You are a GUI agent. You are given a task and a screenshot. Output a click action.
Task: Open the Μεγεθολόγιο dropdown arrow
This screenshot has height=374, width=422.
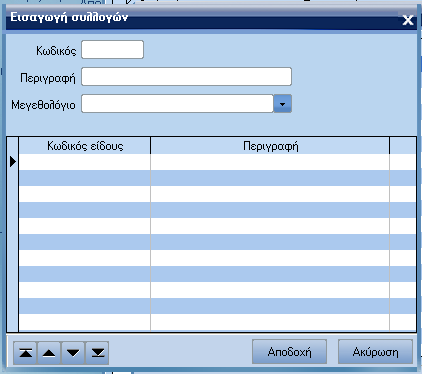pyautogui.click(x=282, y=104)
